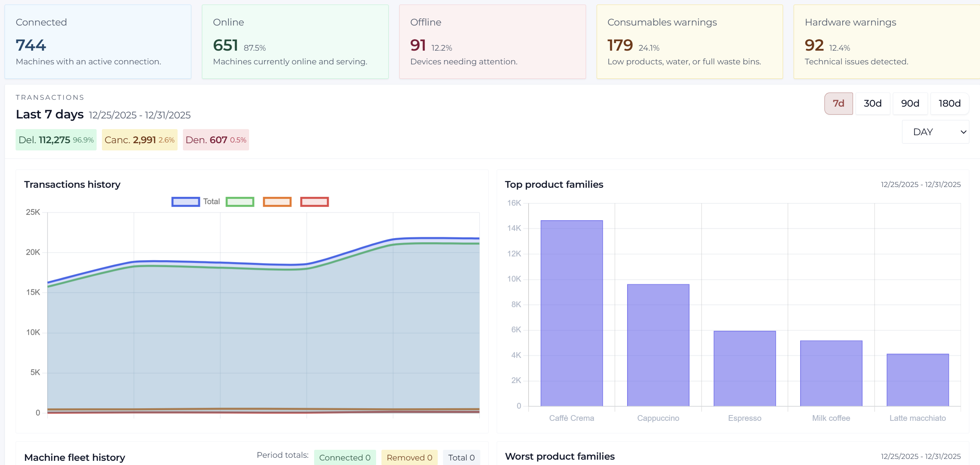980x465 pixels.
Task: Switch to the 30d time range
Action: [872, 103]
